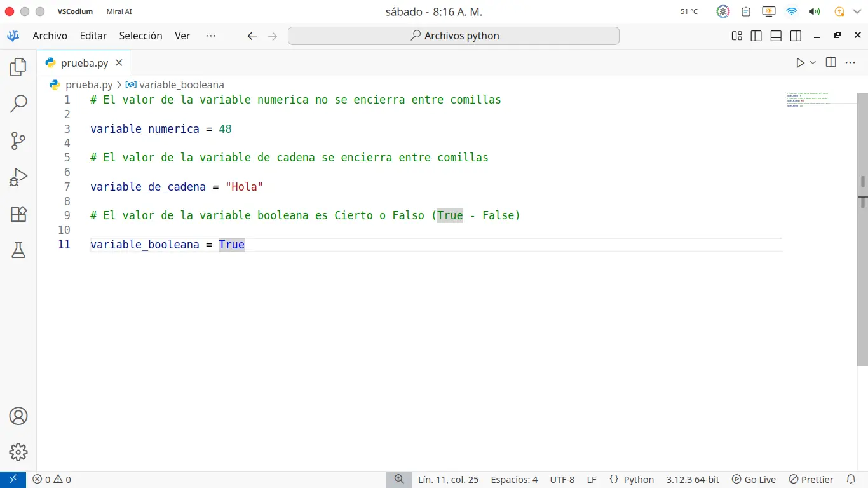Change indentation via Espacios: 4
This screenshot has width=868, height=488.
tap(514, 480)
